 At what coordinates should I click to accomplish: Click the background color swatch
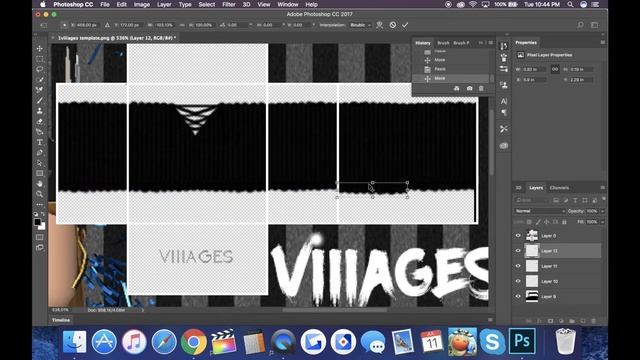click(x=42, y=226)
